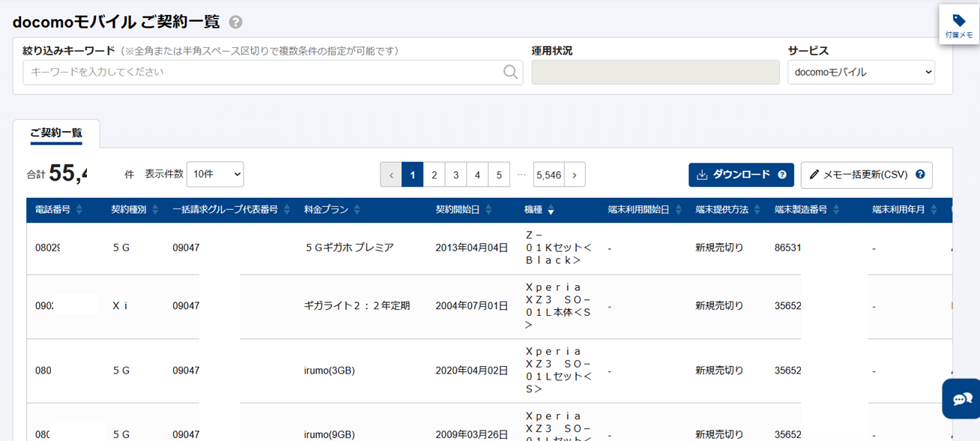Open the 表示件数 10件 dropdown
The height and width of the screenshot is (441, 980).
(215, 174)
